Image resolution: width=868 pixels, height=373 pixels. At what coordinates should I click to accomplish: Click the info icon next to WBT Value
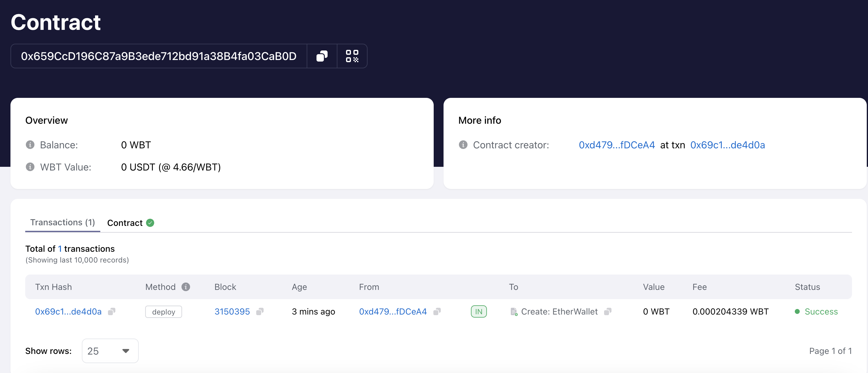tap(30, 167)
